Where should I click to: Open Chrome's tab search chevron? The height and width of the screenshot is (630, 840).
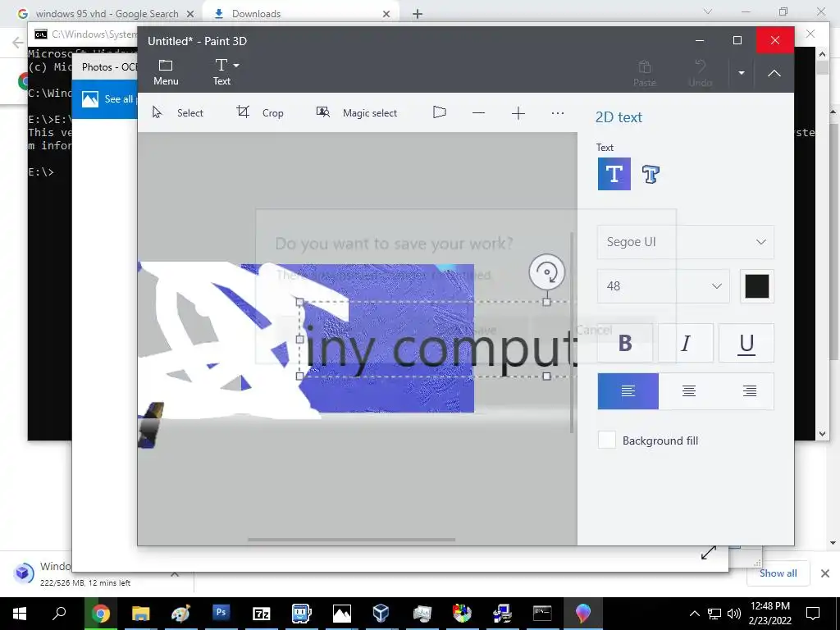[x=708, y=11]
